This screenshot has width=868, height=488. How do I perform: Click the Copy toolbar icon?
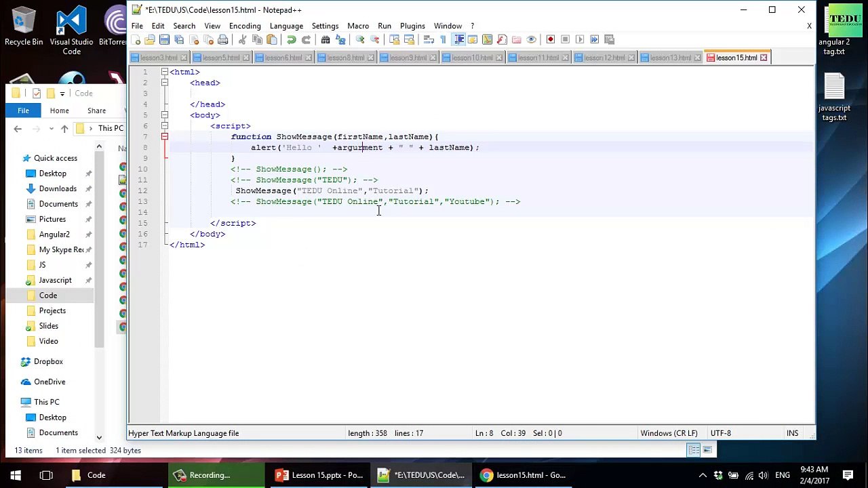pos(257,40)
